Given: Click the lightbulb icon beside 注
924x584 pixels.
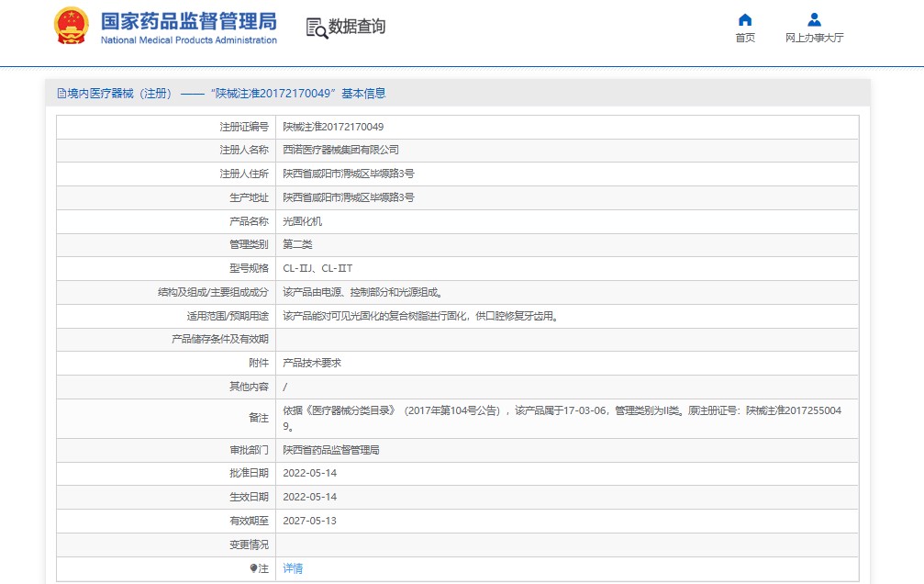Looking at the screenshot, I should 253,568.
